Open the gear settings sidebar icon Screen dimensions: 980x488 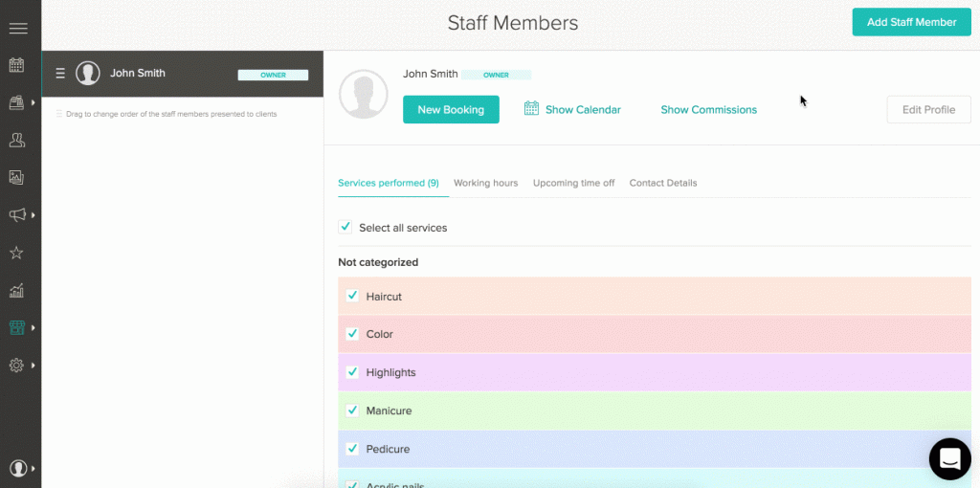coord(17,366)
